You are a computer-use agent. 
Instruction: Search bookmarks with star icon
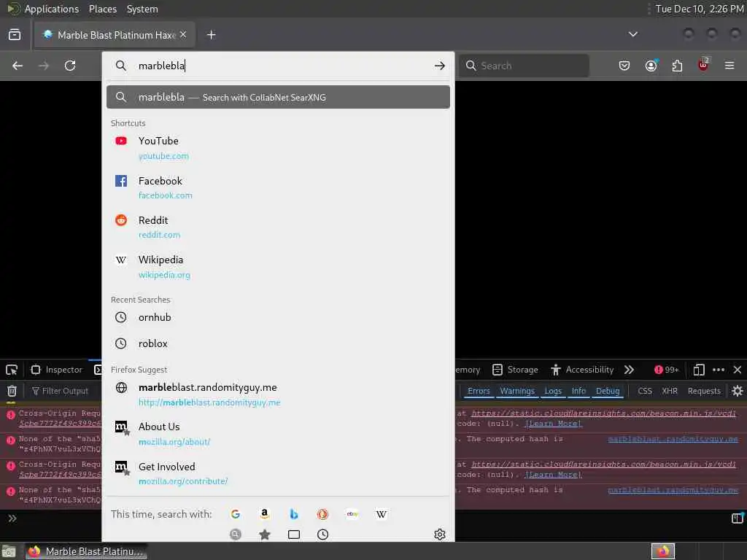point(264,534)
